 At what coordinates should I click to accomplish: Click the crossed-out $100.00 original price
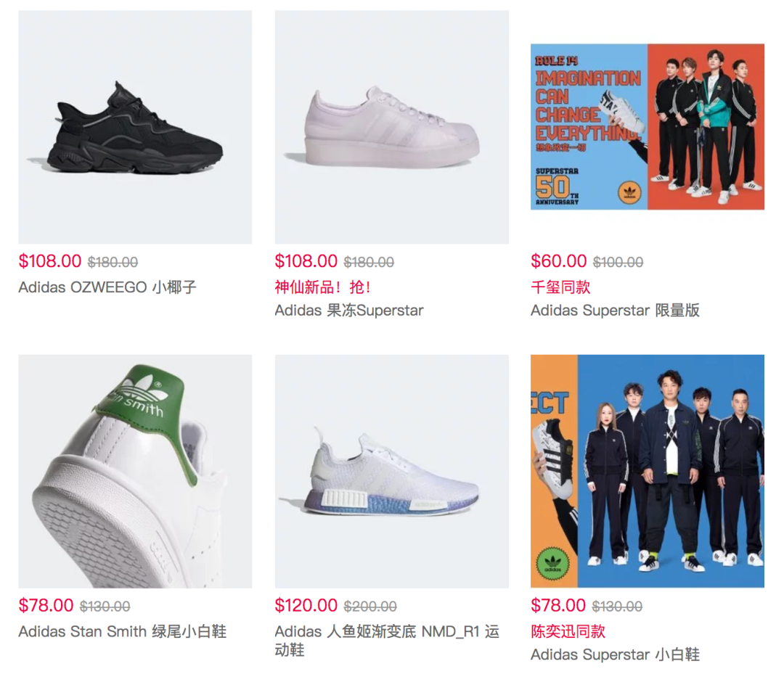[x=618, y=262]
